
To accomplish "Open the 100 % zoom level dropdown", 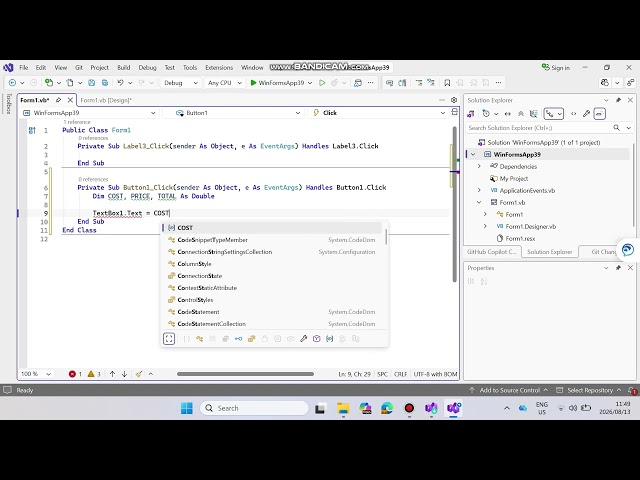I will [36, 374].
